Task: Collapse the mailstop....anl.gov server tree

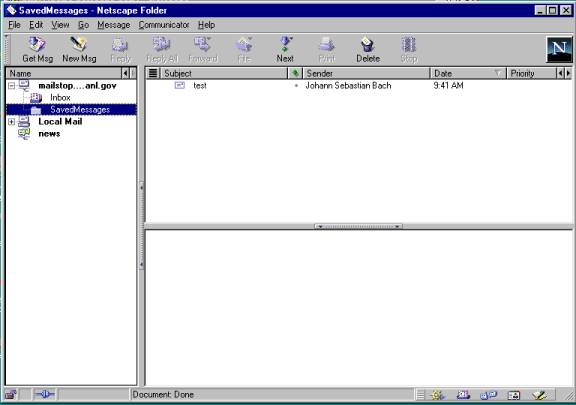Action: 12,86
